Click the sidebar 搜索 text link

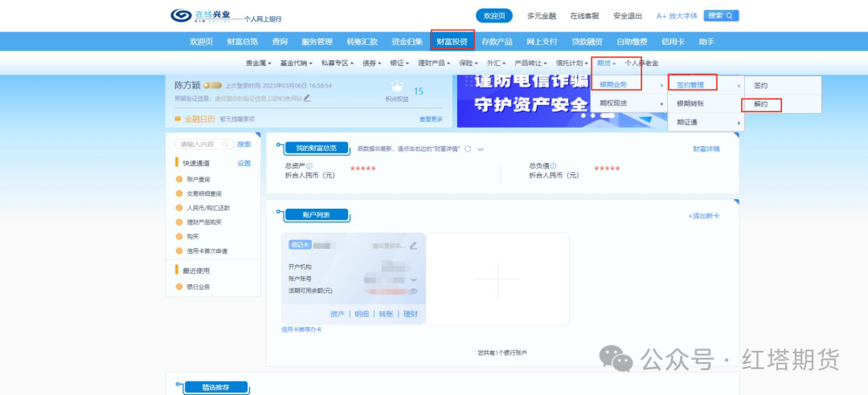(244, 144)
